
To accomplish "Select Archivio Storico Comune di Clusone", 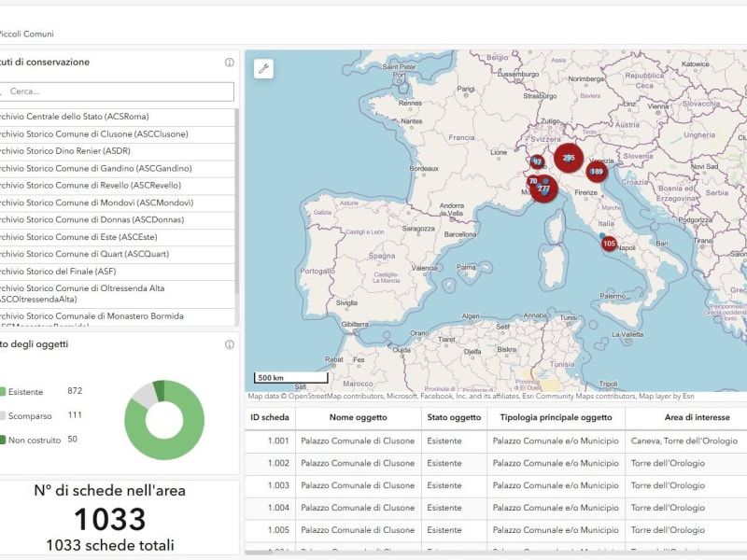I will [x=117, y=133].
